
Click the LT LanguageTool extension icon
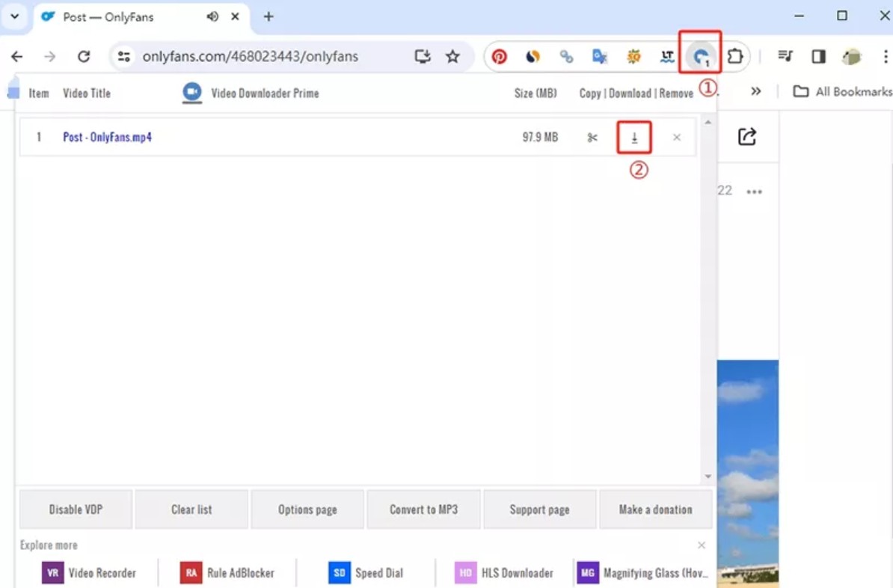pos(667,56)
